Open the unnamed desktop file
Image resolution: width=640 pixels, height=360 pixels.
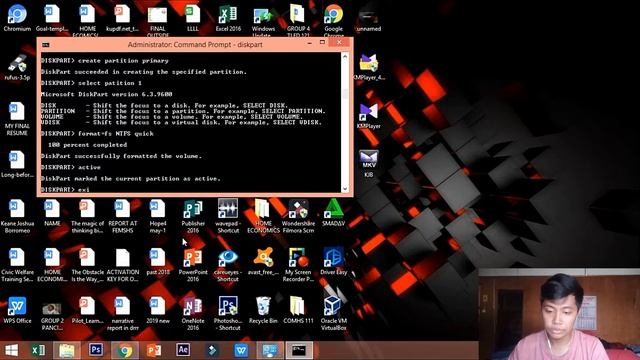[x=369, y=18]
